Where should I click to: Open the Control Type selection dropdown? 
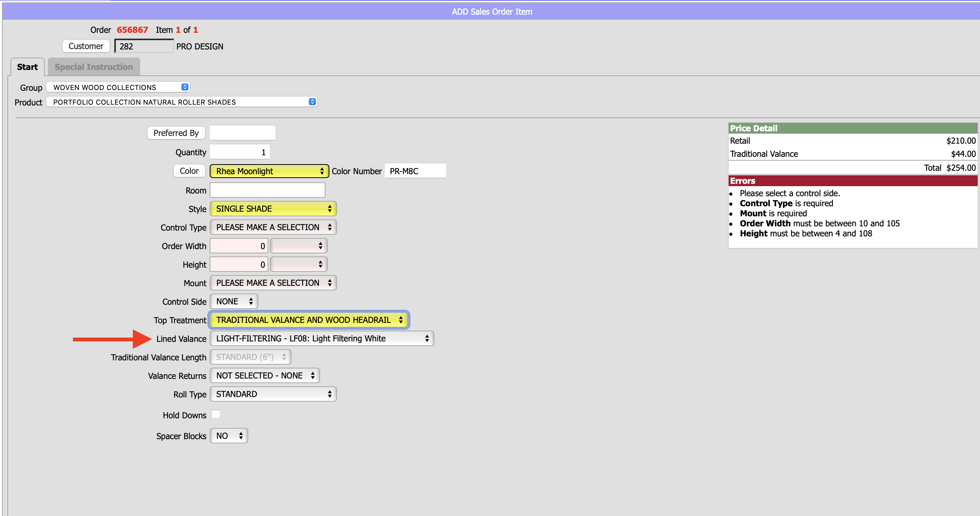(273, 227)
